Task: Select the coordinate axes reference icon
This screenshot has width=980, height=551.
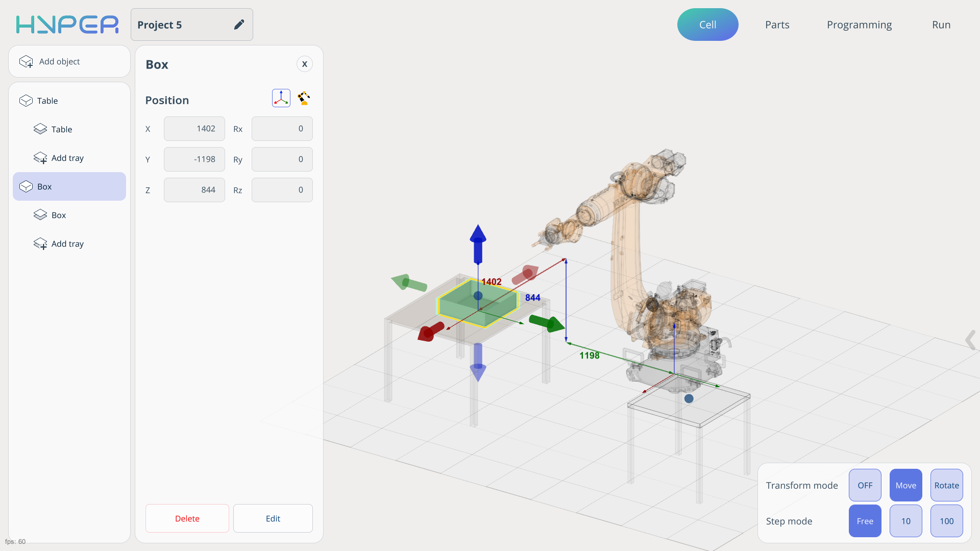Action: point(281,98)
